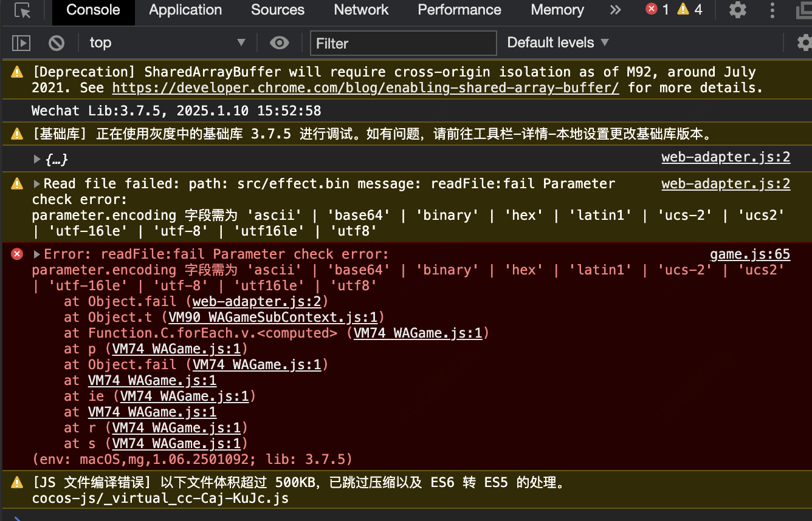Switch to the Application tab

[185, 10]
